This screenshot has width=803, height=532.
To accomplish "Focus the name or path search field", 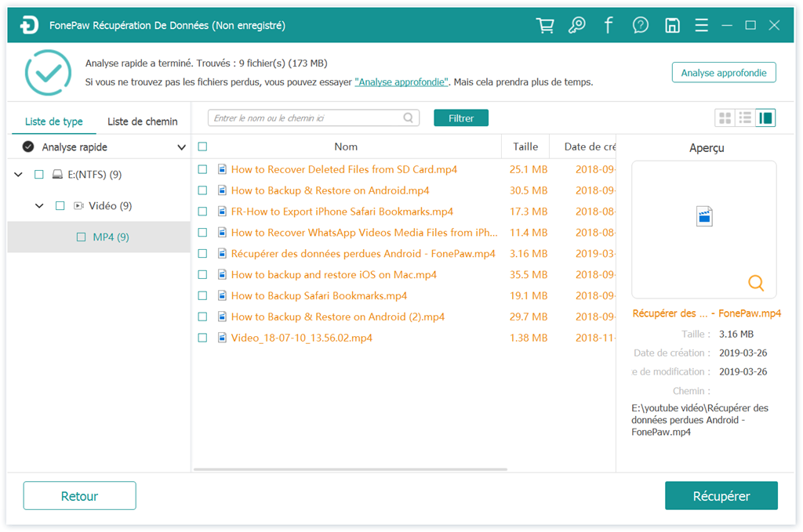I will point(314,118).
